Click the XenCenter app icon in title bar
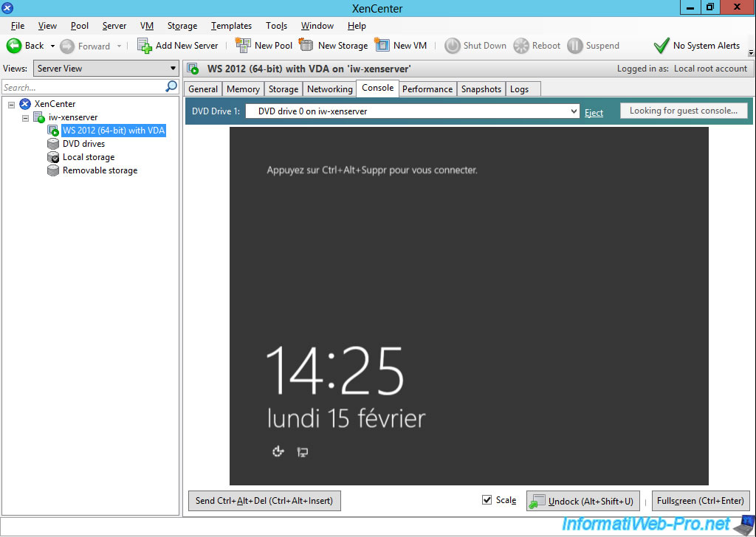 pos(7,7)
